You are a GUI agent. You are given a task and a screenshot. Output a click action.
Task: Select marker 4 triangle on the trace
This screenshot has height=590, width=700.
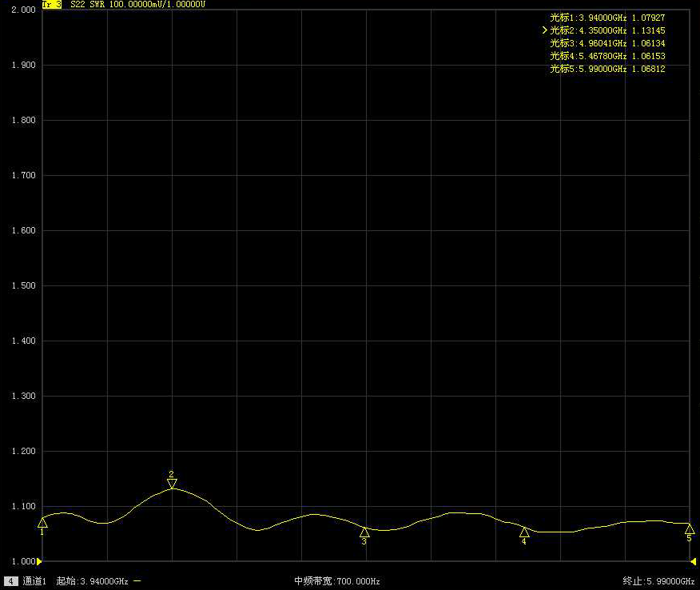click(x=524, y=532)
